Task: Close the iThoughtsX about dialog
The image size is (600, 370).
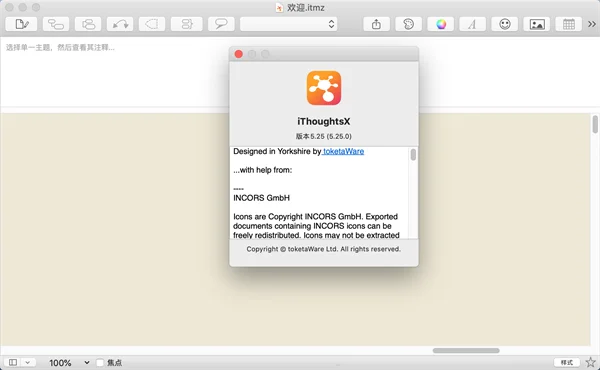Action: [238, 54]
